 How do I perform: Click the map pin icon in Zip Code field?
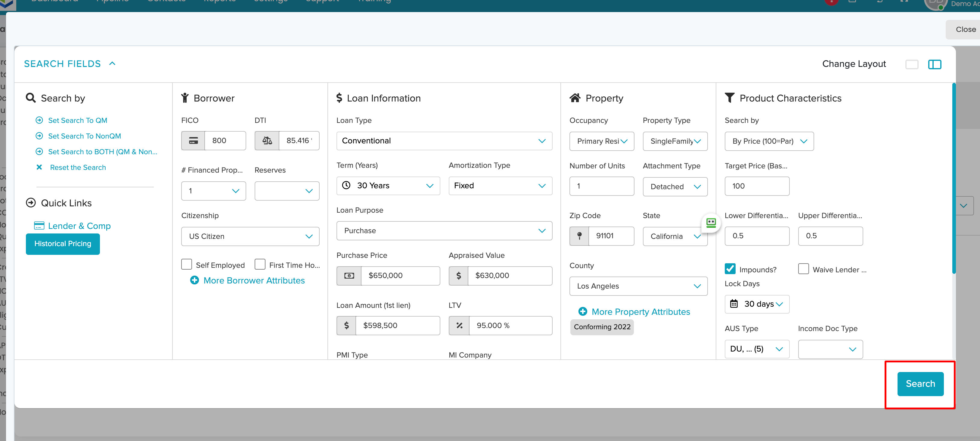coord(579,236)
